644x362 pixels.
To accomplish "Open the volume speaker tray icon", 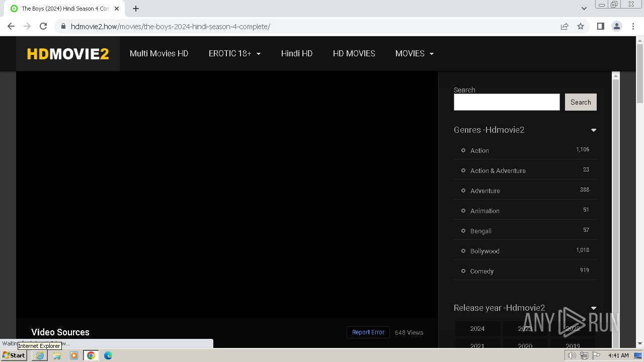I will (x=572, y=355).
